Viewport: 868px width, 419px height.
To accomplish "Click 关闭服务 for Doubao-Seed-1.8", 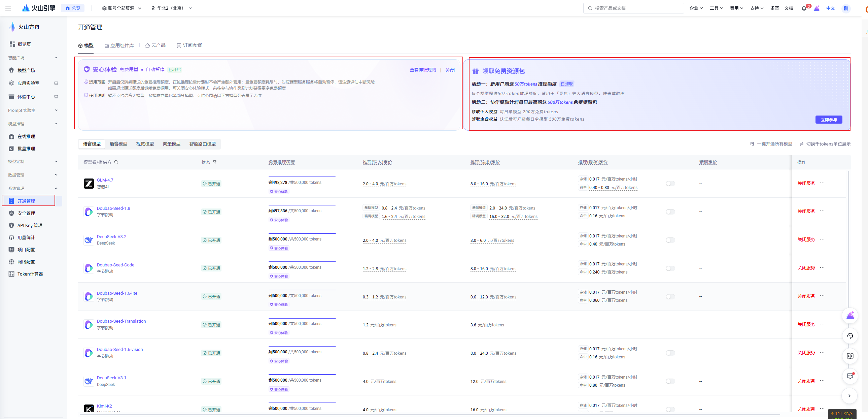I will (806, 212).
